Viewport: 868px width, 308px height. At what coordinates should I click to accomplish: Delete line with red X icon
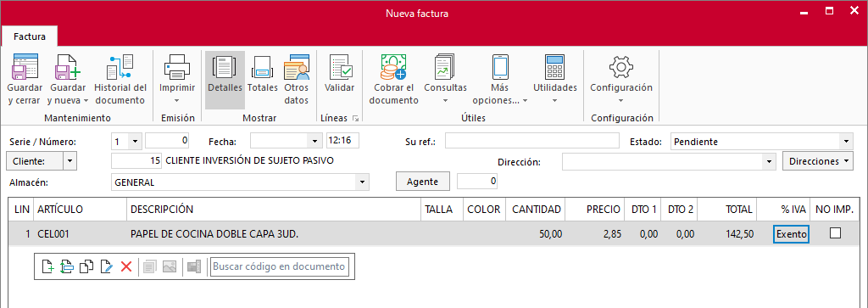[126, 266]
